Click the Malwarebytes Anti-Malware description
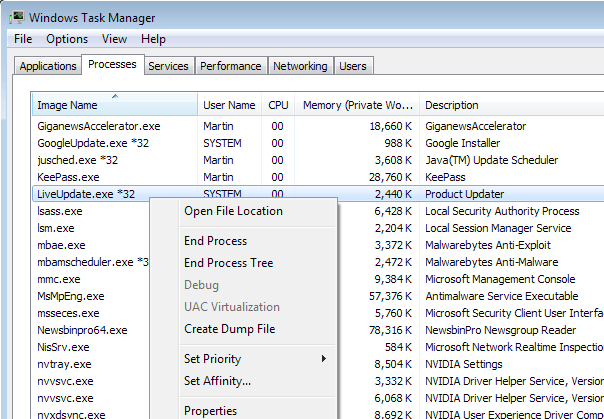The image size is (604, 419). coord(492,262)
